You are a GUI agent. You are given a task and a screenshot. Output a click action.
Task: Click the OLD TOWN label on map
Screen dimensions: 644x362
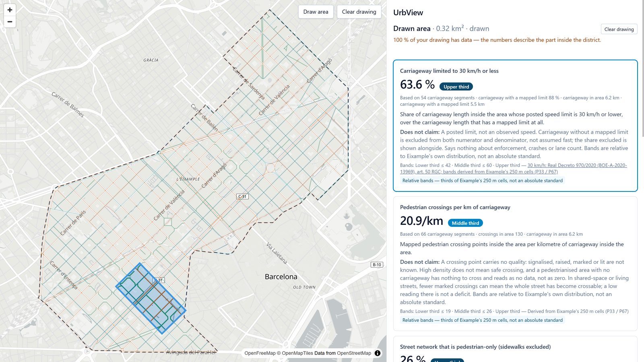pos(304,287)
